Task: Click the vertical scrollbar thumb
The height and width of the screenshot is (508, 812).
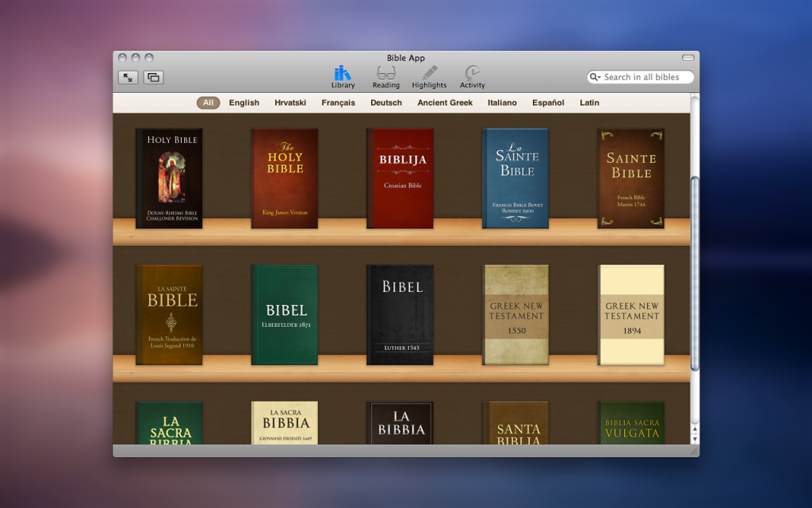Action: [x=695, y=274]
